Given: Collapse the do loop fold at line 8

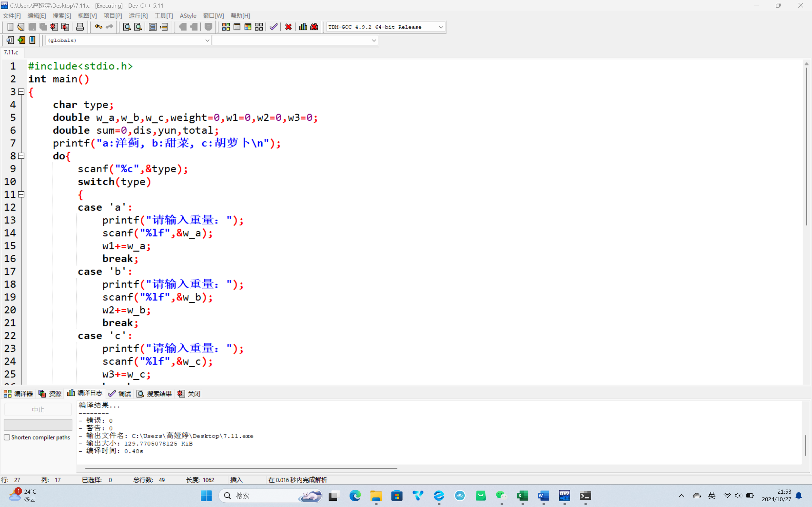Looking at the screenshot, I should [x=21, y=156].
